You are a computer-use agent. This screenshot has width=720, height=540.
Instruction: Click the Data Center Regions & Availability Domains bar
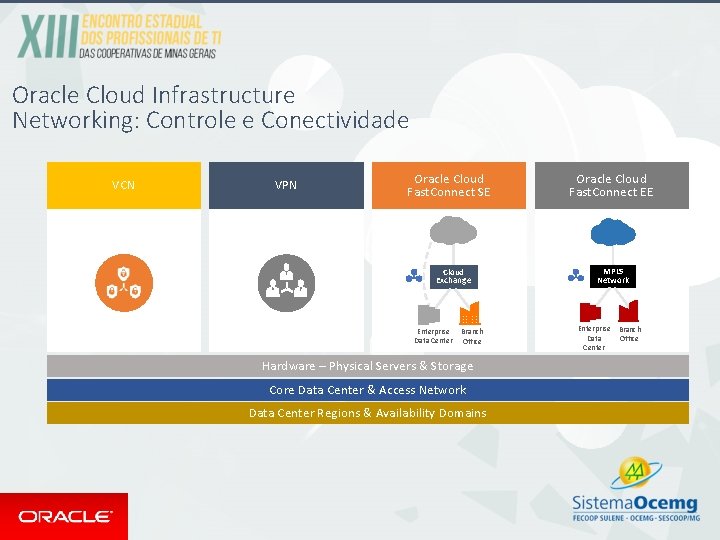pyautogui.click(x=368, y=413)
